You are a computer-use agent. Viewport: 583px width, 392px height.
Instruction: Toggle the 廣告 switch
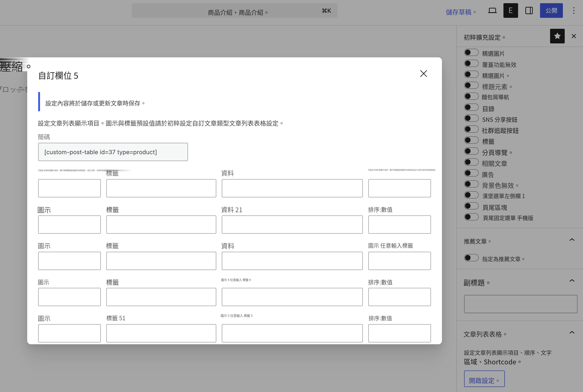click(471, 173)
